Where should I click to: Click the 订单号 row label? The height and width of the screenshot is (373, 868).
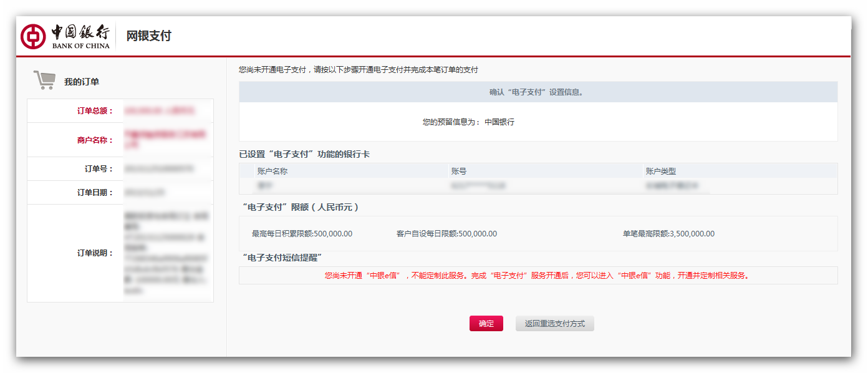point(99,169)
